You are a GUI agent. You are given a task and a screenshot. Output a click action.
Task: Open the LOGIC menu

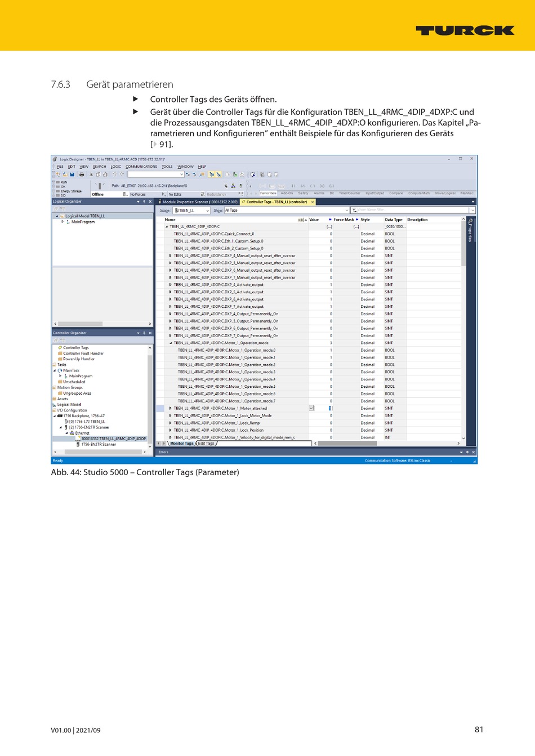116,167
